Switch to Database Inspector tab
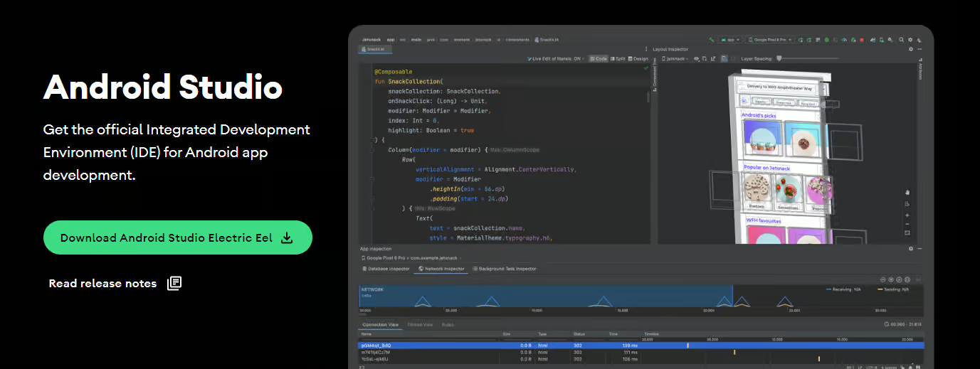This screenshot has height=369, width=980. point(386,269)
